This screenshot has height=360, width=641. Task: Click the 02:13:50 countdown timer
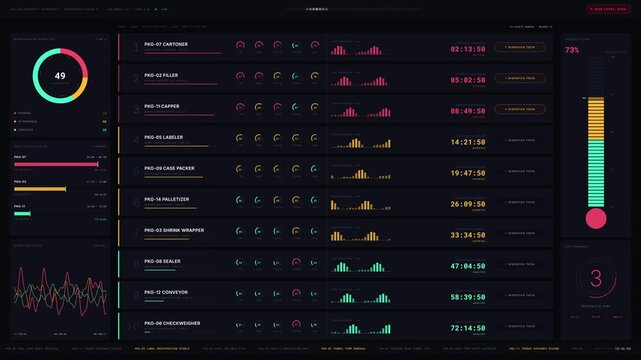[468, 49]
